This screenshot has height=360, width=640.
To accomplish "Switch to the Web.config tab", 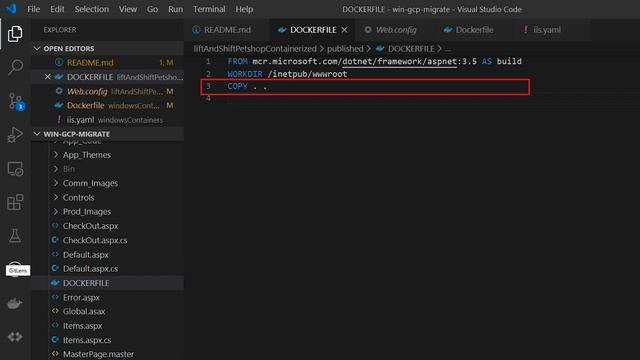I will [x=395, y=30].
